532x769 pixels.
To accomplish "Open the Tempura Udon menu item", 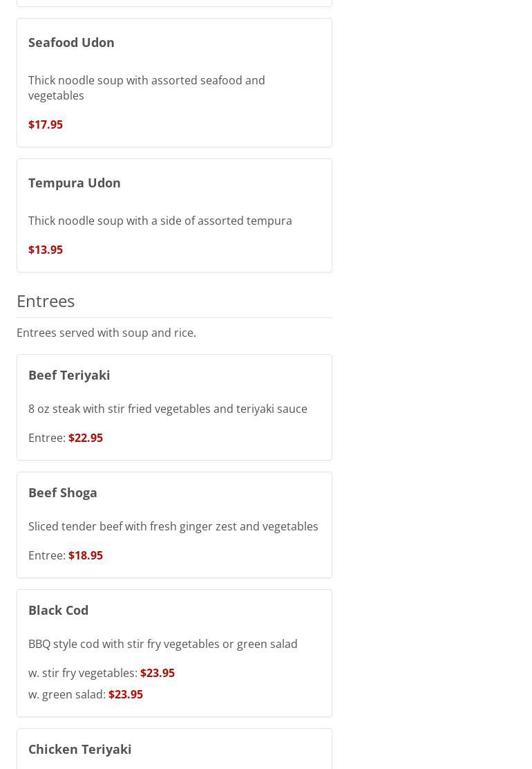I will click(x=75, y=183).
